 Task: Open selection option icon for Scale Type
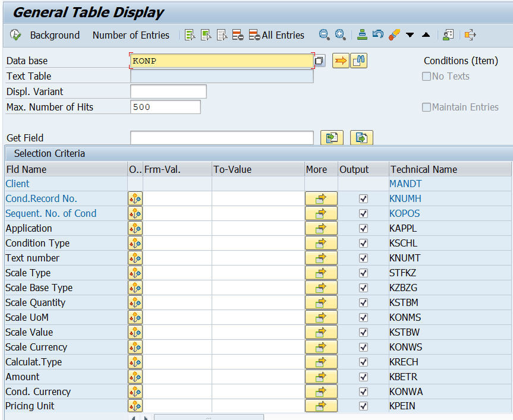[x=135, y=273]
